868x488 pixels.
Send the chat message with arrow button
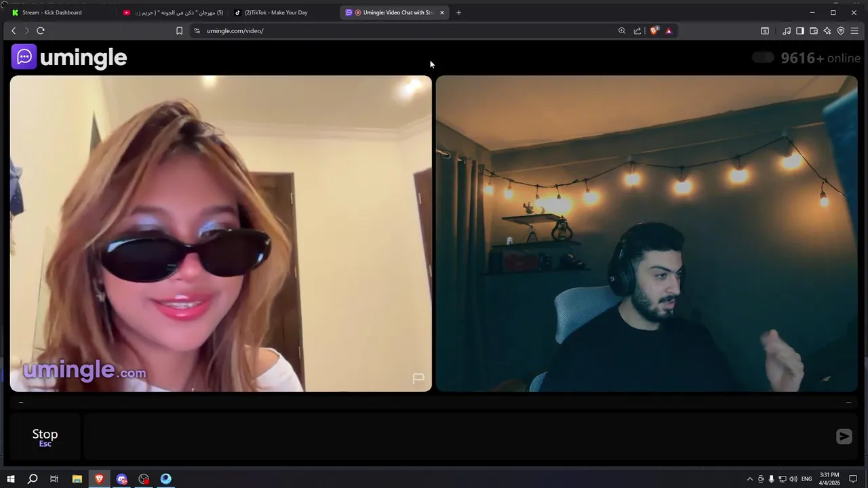point(844,436)
